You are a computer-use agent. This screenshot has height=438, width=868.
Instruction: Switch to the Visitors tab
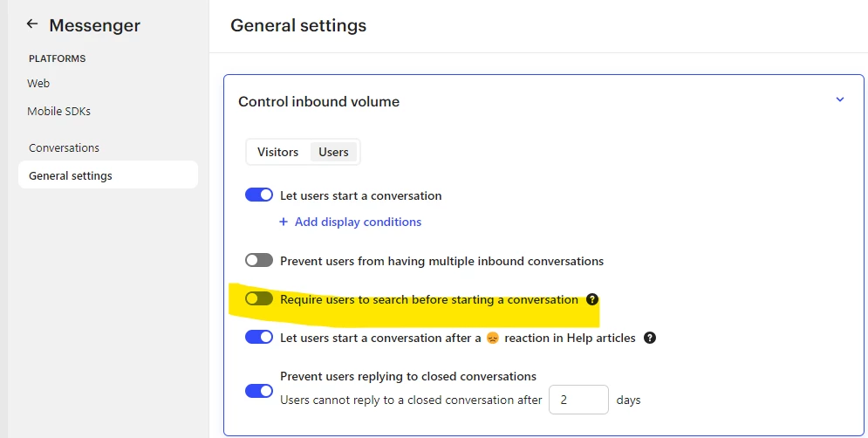(x=278, y=152)
